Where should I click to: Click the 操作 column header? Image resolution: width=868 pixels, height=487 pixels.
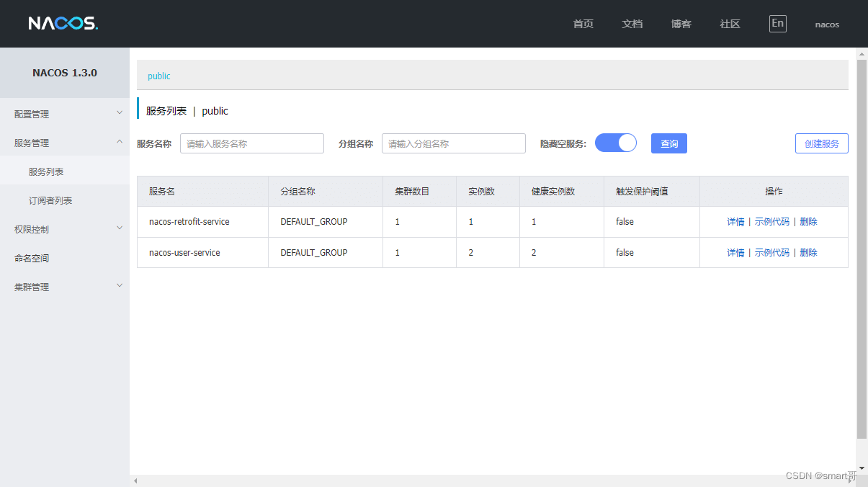774,192
